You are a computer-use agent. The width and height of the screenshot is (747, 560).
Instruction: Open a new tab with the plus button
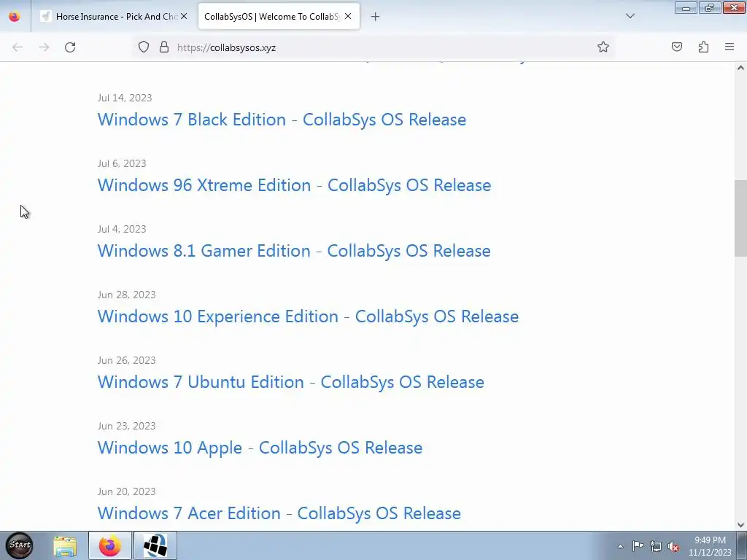[x=376, y=17]
